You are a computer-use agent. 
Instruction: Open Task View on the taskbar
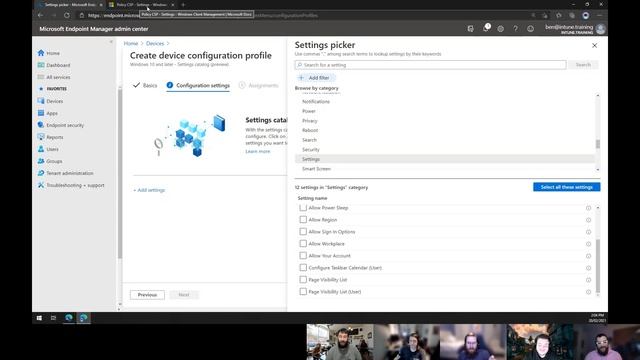[53, 318]
